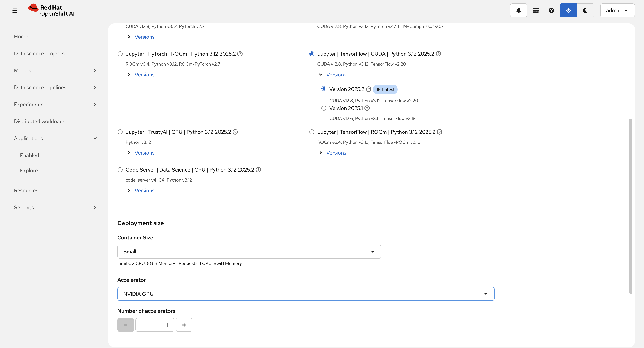Show help for Code Server image
This screenshot has height=348, width=644.
[x=258, y=170]
